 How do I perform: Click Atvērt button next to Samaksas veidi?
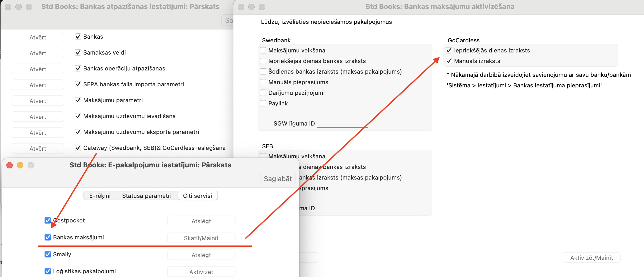[x=38, y=53]
